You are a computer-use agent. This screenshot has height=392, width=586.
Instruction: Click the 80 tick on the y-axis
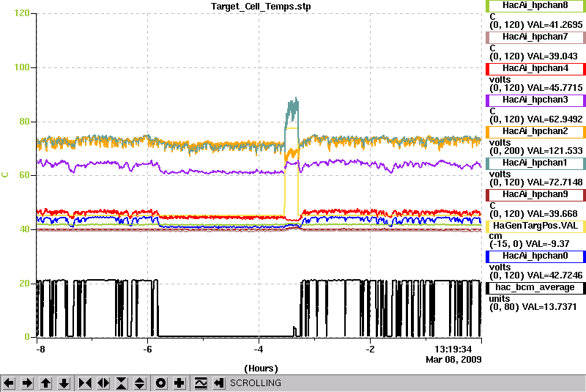(x=24, y=122)
